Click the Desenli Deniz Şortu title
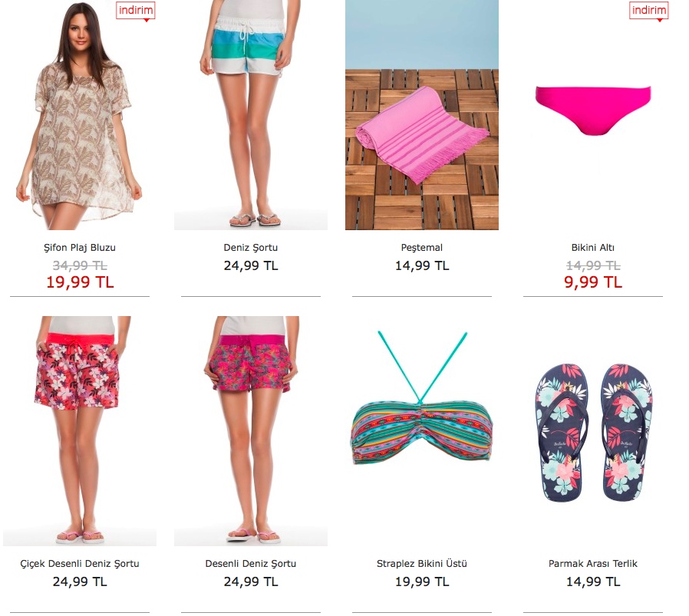 (251, 564)
